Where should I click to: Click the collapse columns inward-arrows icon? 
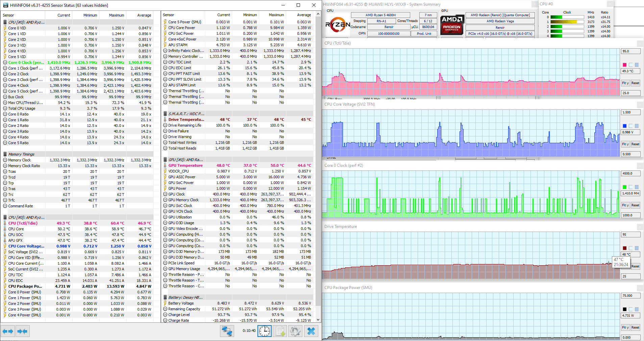coord(22,331)
